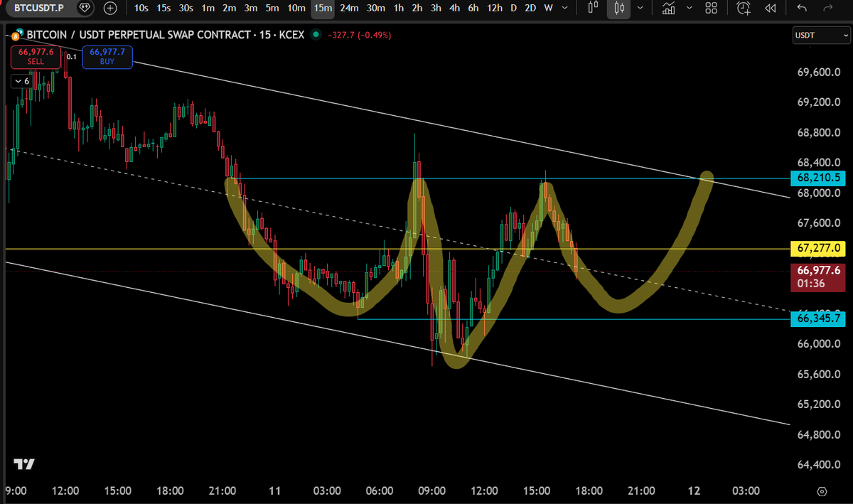The image size is (853, 504).
Task: Redo the last action
Action: pos(827,8)
